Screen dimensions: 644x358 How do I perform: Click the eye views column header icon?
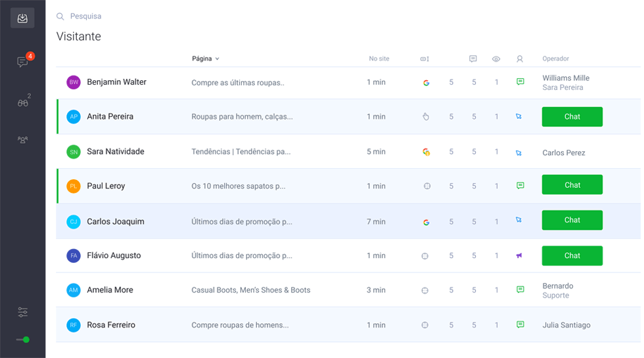(x=496, y=59)
